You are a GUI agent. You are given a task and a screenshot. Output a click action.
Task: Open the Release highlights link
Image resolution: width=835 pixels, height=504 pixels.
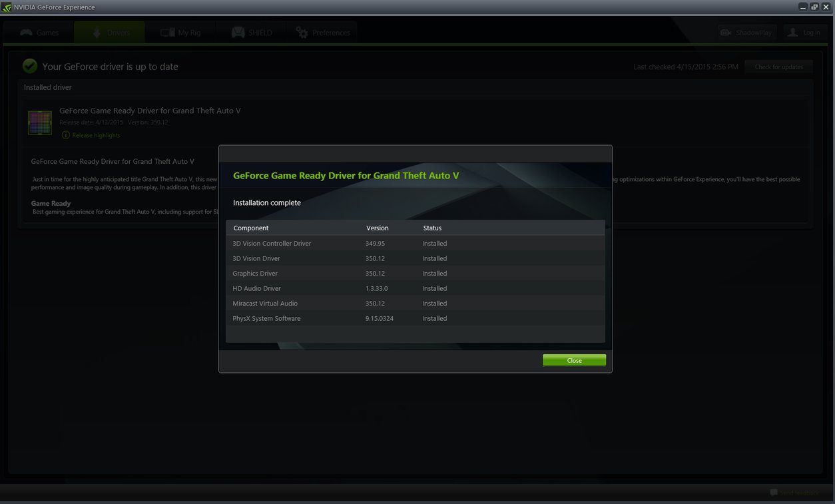[x=96, y=135]
